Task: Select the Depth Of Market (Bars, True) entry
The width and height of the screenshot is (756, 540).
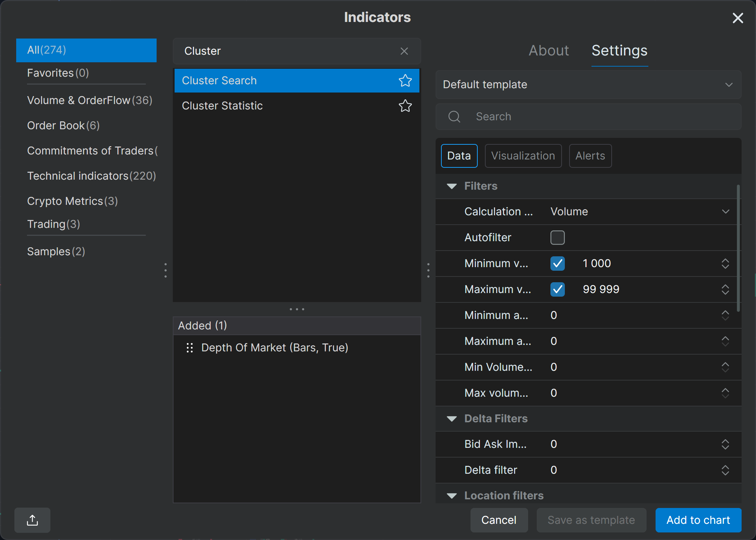Action: click(297, 348)
